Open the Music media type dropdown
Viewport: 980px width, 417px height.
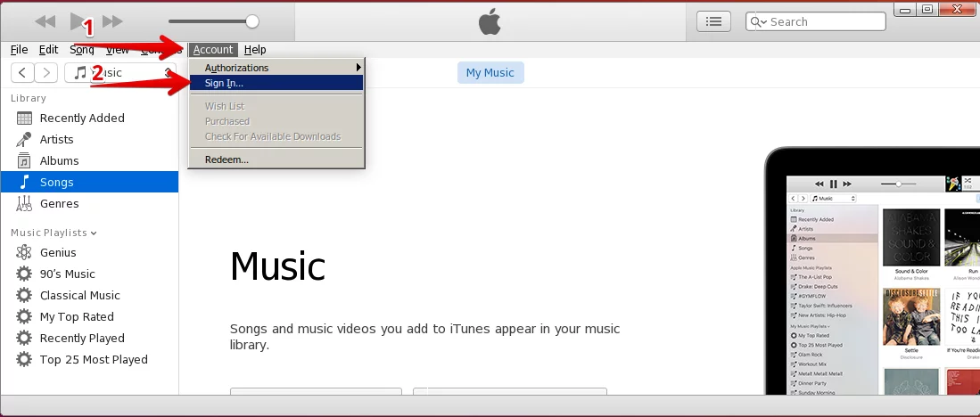[x=120, y=72]
